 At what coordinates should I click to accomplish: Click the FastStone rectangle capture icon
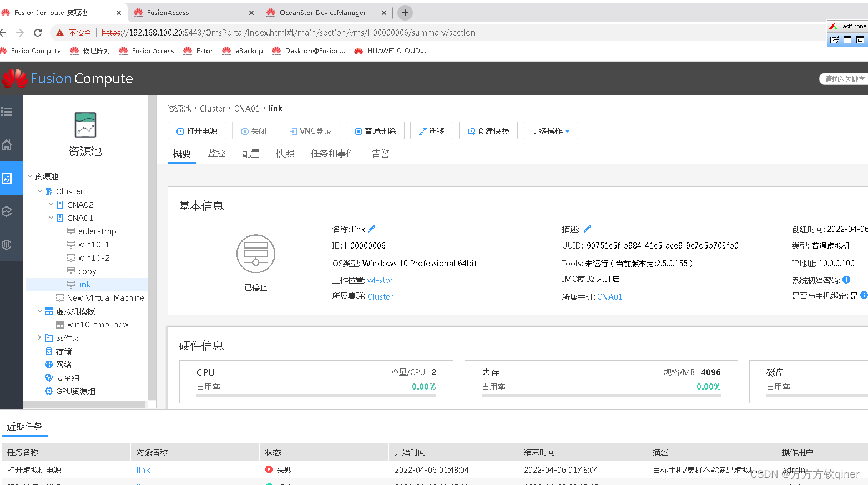pos(860,40)
